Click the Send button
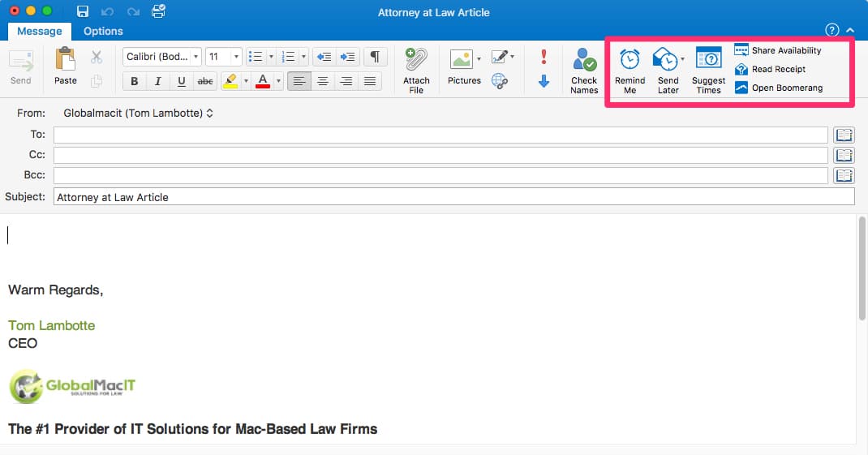 pos(21,67)
